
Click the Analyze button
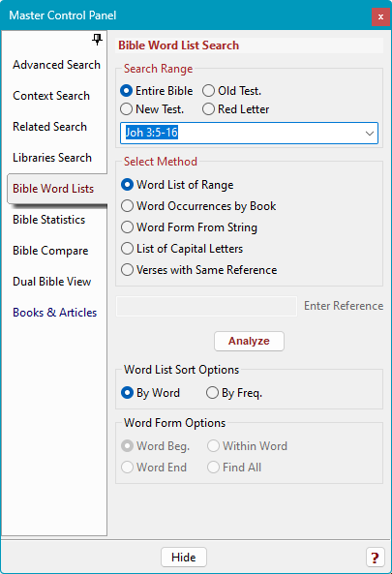click(249, 341)
